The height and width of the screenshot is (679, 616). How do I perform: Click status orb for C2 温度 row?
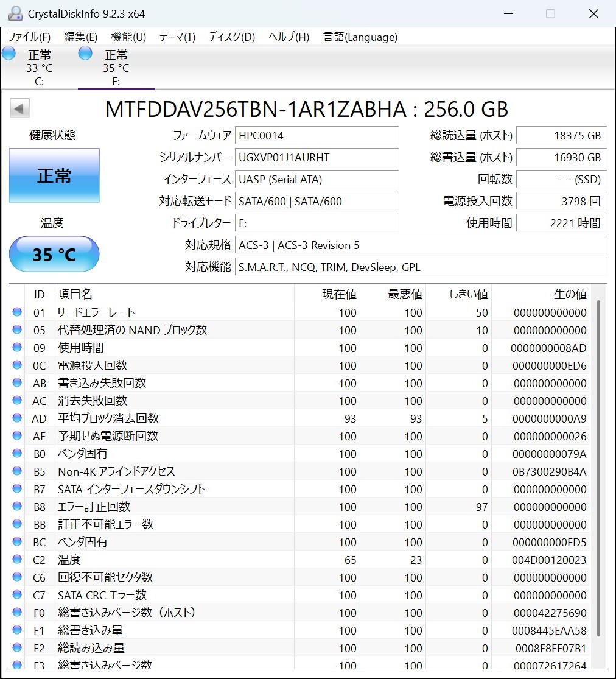(x=17, y=559)
